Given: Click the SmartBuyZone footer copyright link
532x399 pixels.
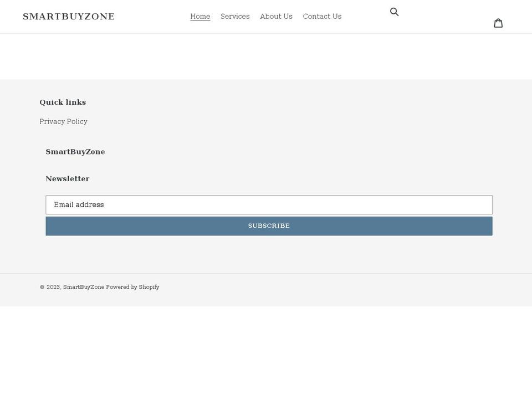Looking at the screenshot, I should (84, 287).
